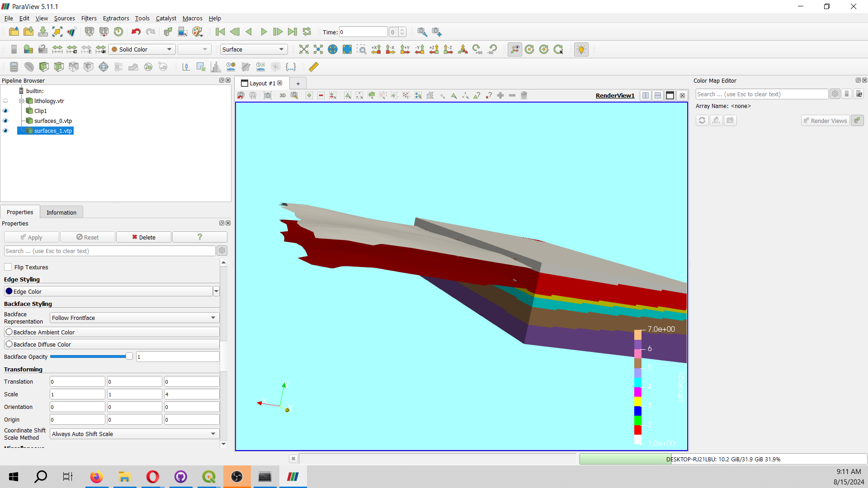Apply the Slice filter icon
868x488 pixels.
(x=59, y=66)
